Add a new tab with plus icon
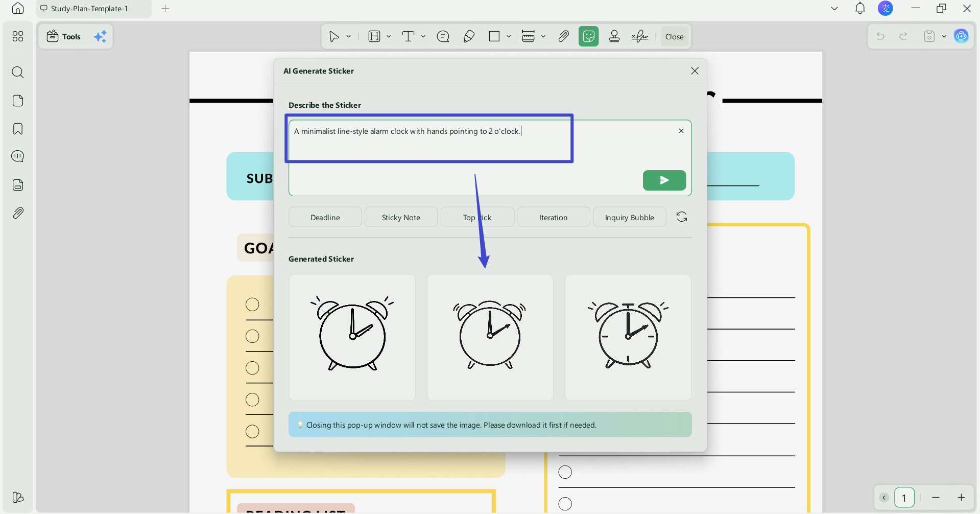The image size is (980, 514). click(165, 8)
